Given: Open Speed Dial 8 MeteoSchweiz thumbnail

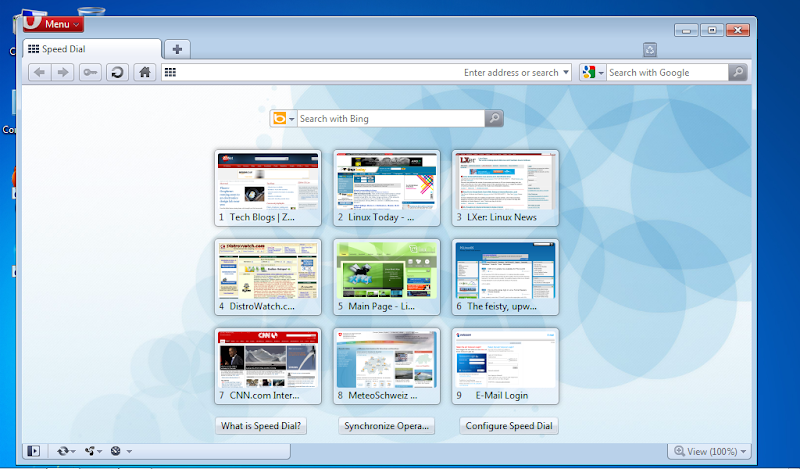Looking at the screenshot, I should click(x=387, y=366).
